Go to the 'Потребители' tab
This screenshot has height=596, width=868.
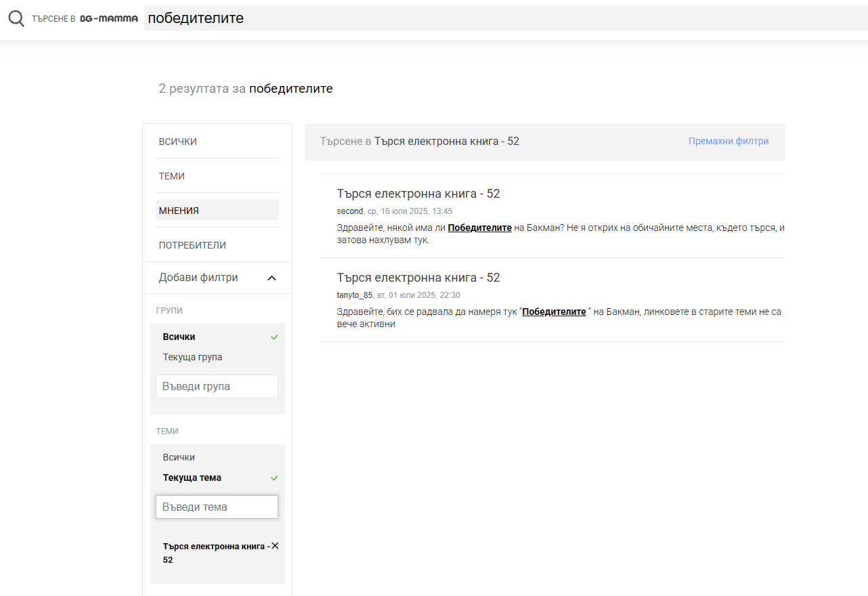coord(192,245)
